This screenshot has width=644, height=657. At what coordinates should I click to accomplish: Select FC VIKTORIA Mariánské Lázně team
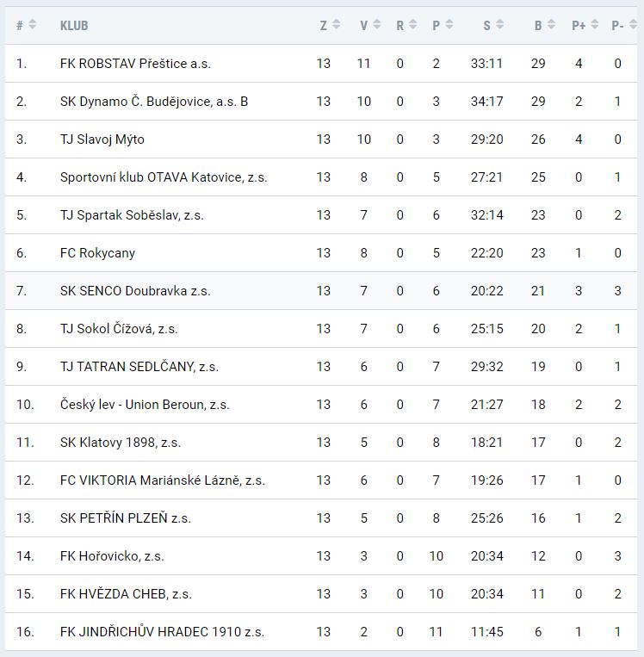[x=163, y=480]
